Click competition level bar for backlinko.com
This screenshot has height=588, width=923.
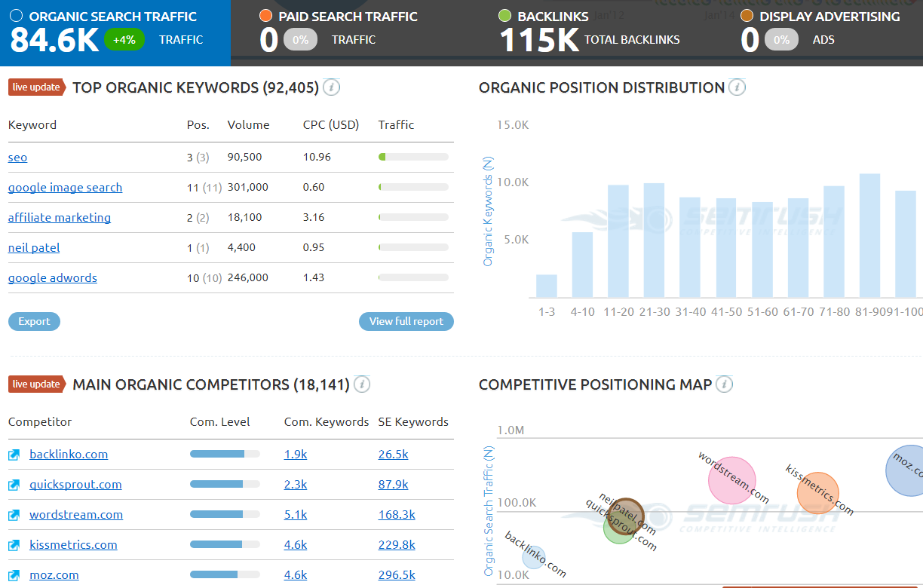[x=225, y=454]
